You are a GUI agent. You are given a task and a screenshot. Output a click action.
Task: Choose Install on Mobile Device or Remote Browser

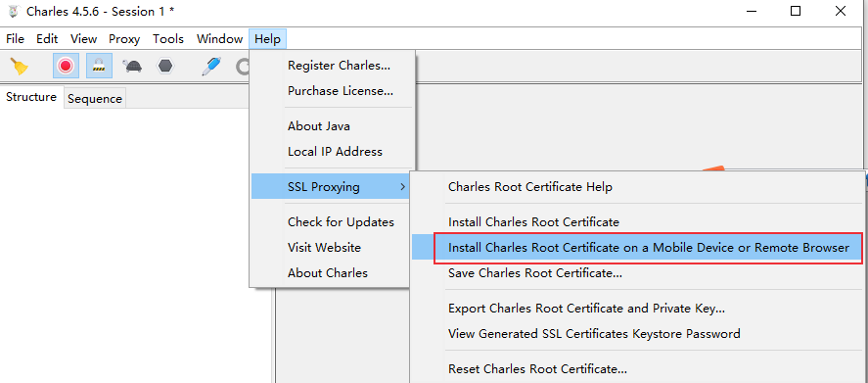pyautogui.click(x=648, y=248)
